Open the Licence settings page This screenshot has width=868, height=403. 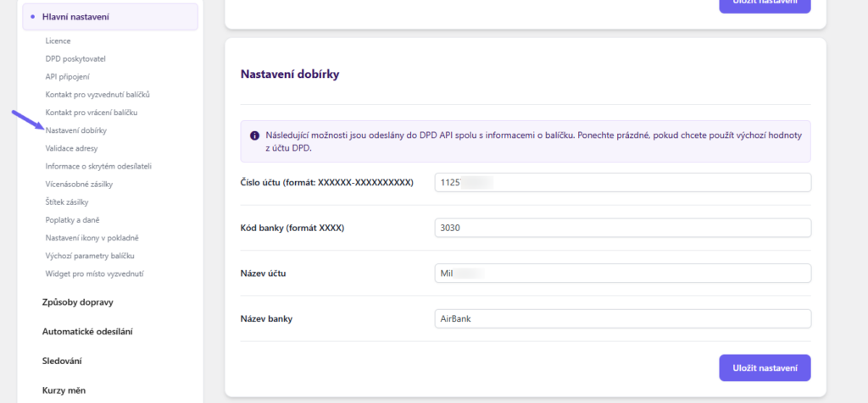(x=58, y=41)
